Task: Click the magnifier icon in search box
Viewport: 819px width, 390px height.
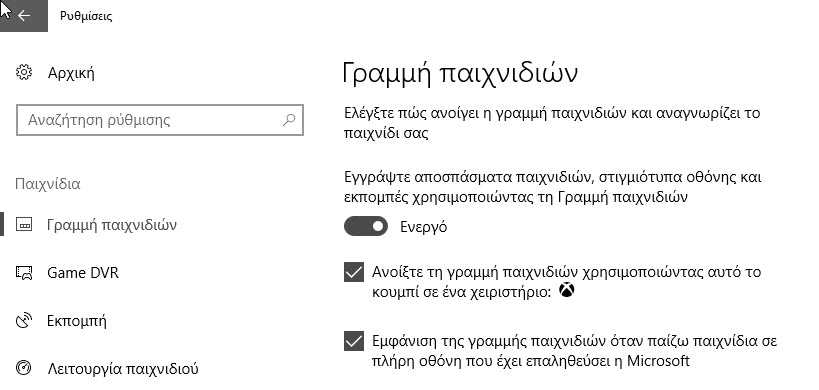Action: point(289,120)
